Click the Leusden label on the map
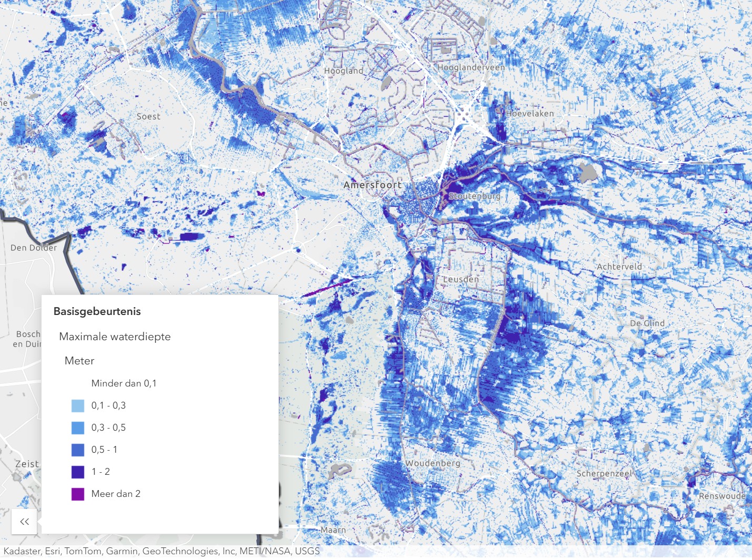The width and height of the screenshot is (752, 560). (x=461, y=279)
